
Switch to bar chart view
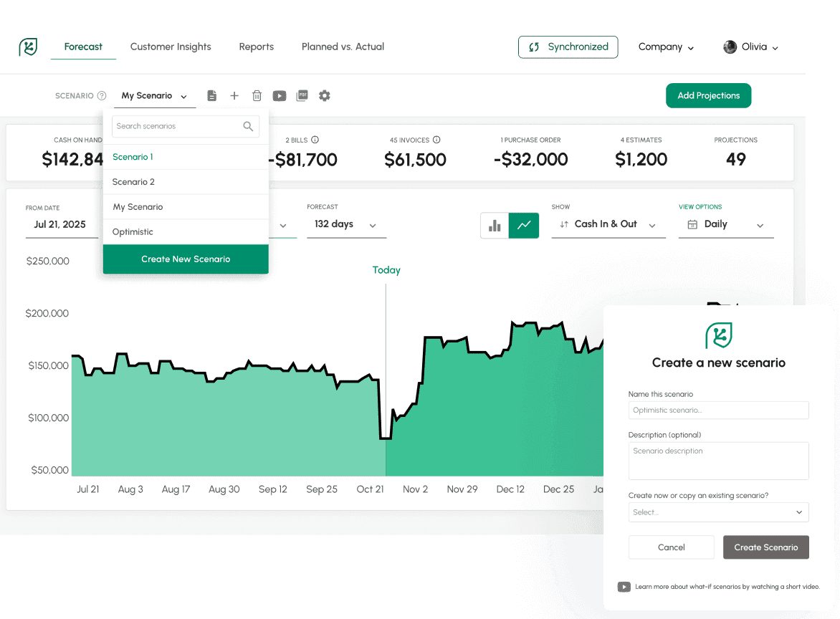click(x=495, y=225)
